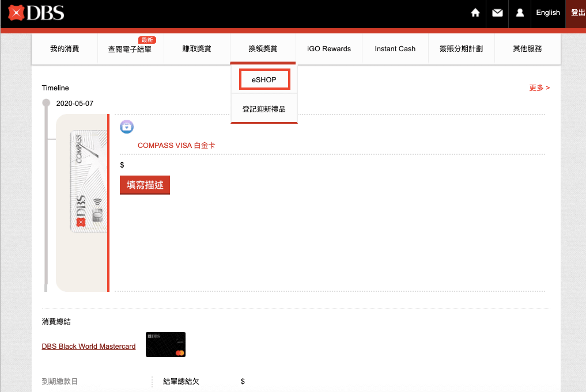
Task: Switch language to English
Action: click(x=548, y=13)
